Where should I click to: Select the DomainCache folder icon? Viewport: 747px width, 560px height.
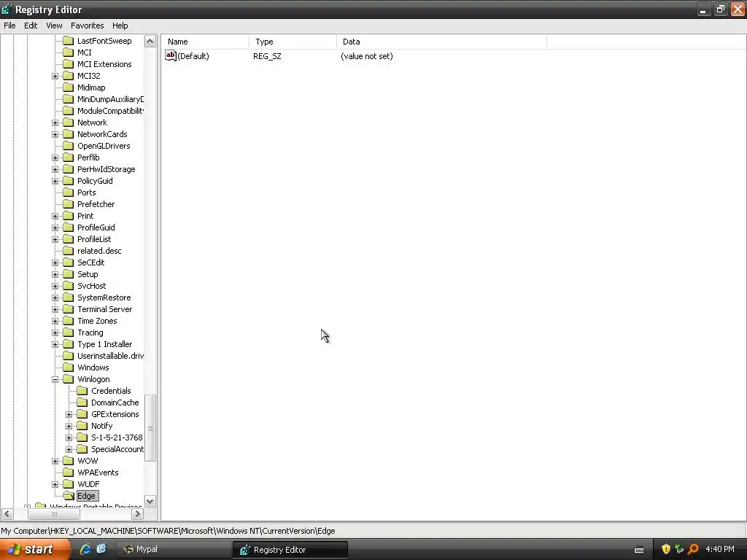[82, 402]
